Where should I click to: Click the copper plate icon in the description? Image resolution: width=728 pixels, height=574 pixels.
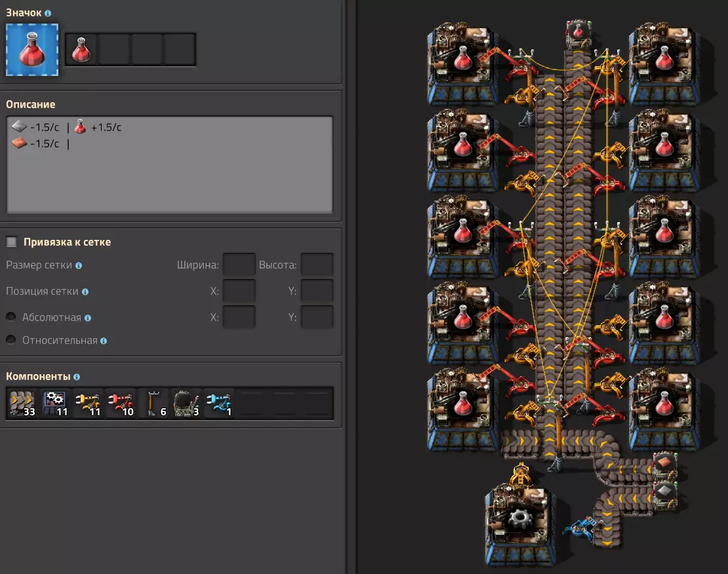click(x=19, y=143)
